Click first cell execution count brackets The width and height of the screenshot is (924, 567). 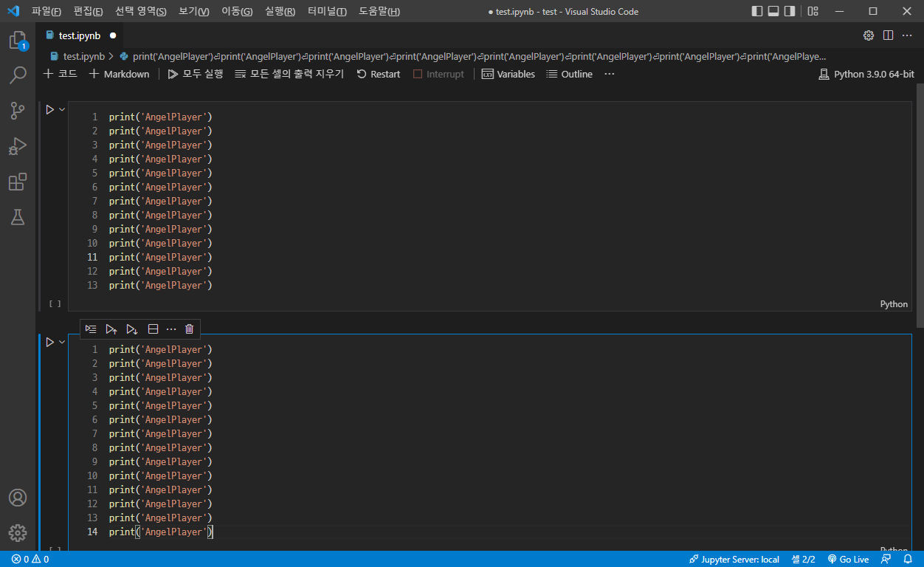(55, 303)
